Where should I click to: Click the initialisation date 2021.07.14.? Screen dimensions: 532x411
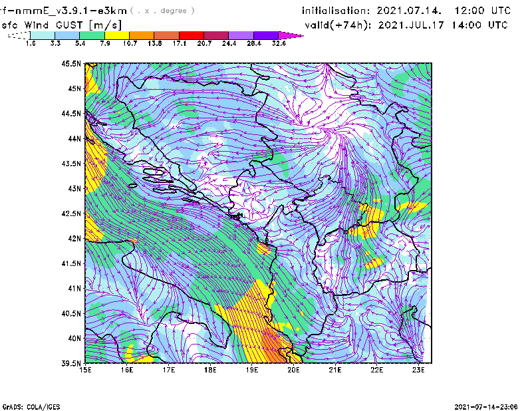tap(409, 11)
